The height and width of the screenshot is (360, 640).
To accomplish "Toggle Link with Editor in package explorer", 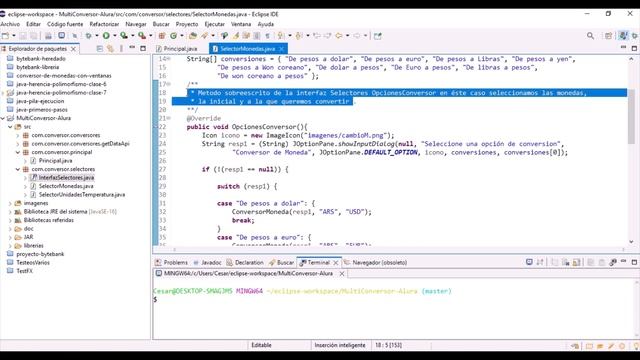I will pos(110,49).
